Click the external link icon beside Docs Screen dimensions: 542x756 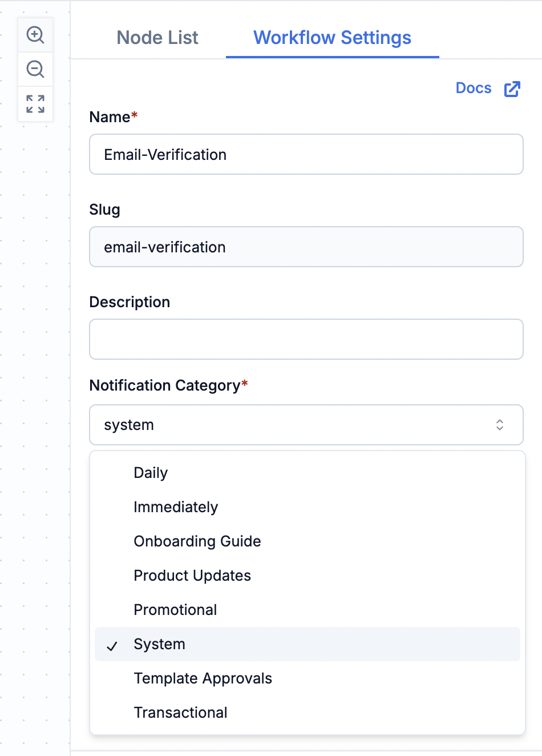coord(512,89)
